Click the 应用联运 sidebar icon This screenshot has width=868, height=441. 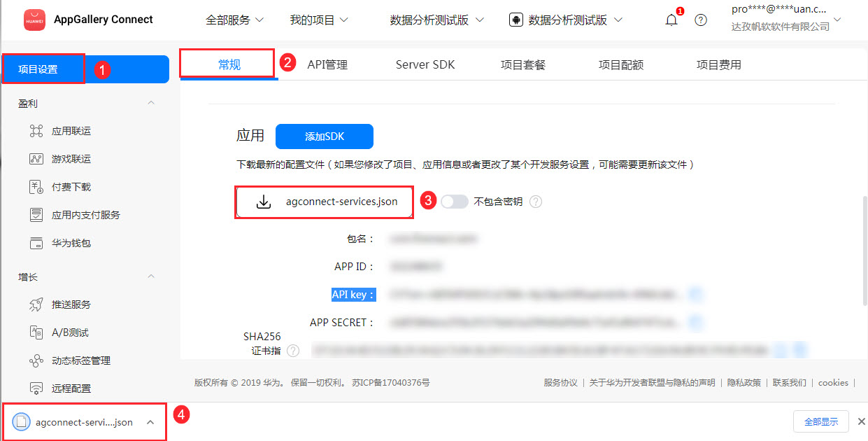point(36,131)
